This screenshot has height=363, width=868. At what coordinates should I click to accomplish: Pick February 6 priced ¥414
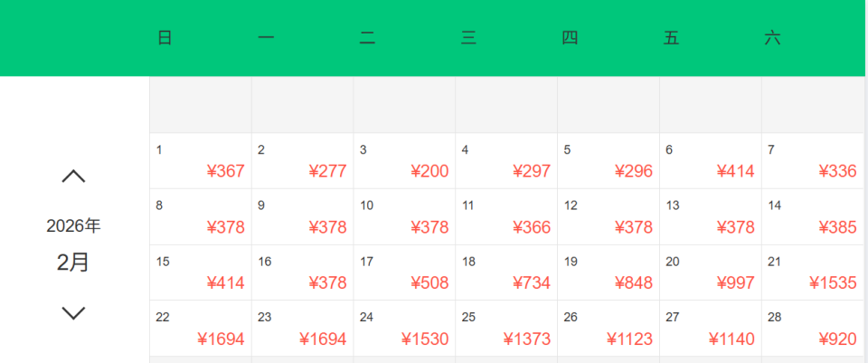(711, 161)
